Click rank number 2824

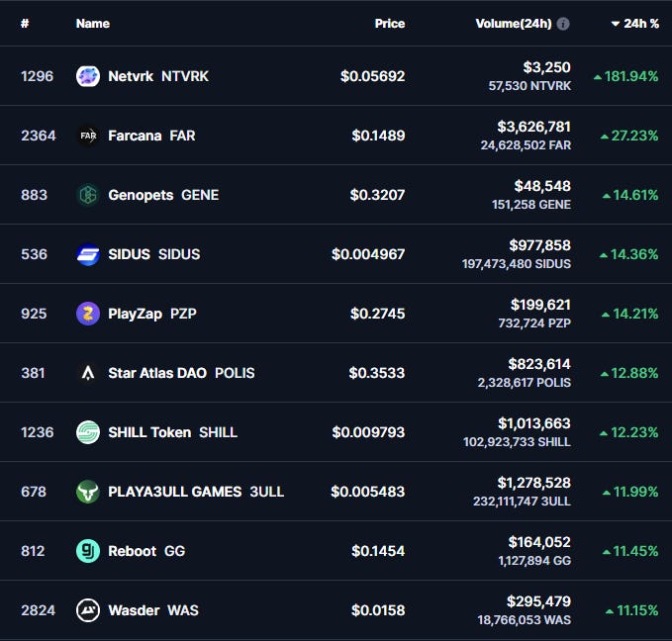click(x=39, y=610)
